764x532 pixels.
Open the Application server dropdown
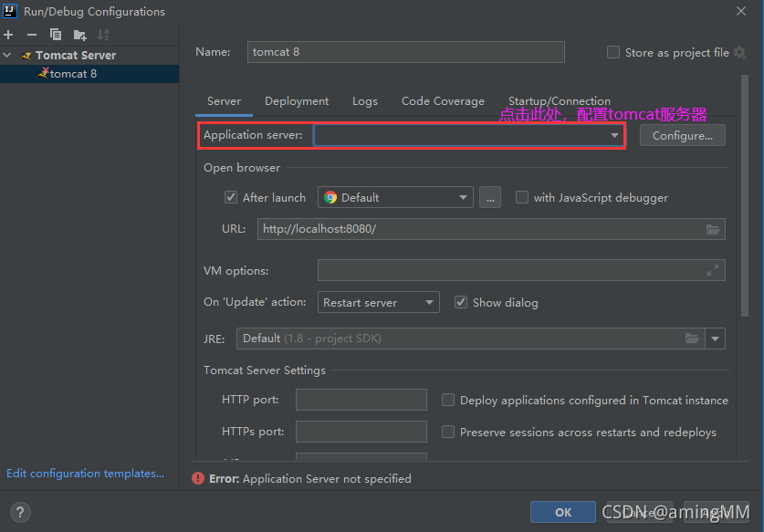click(x=469, y=135)
